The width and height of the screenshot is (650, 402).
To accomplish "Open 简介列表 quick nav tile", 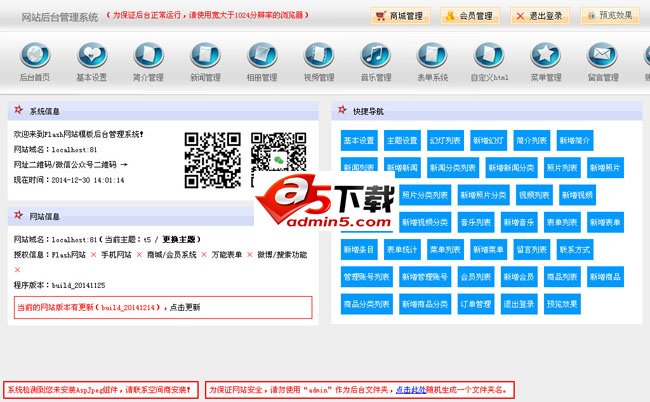I will point(531,140).
